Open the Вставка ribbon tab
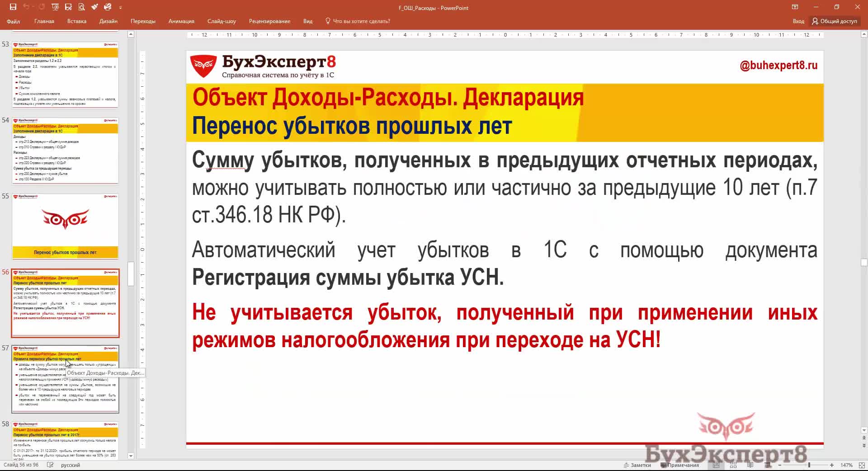Viewport: 868px width, 471px height. coord(76,21)
